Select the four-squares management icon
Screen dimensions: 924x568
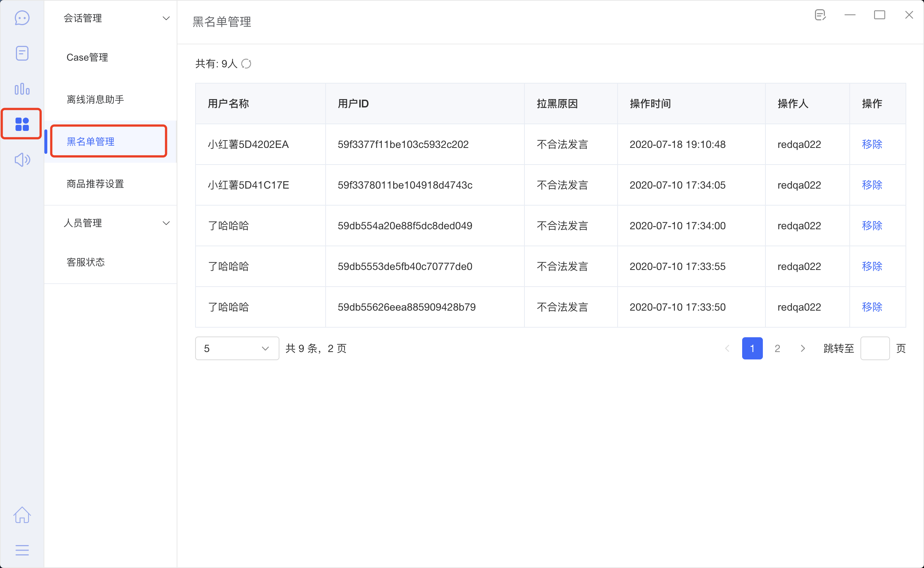(x=22, y=124)
